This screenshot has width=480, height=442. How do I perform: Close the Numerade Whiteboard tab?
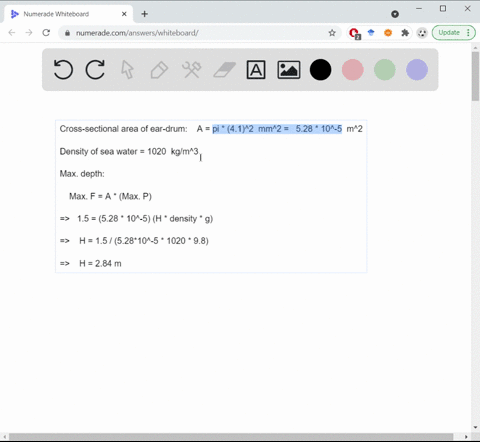[124, 14]
